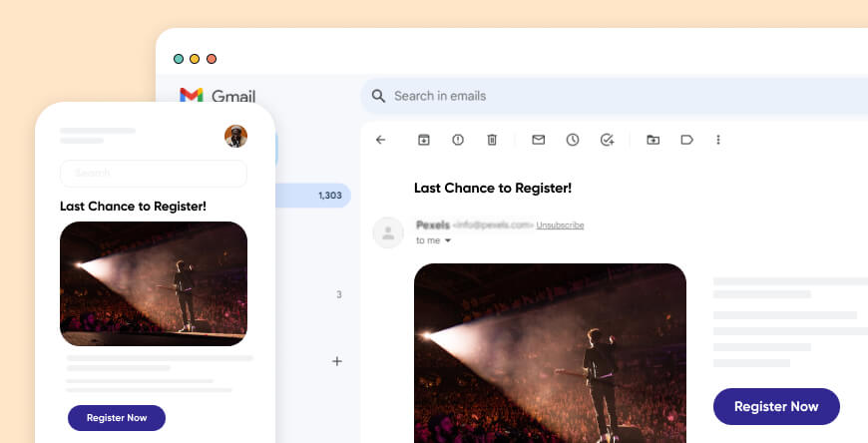Viewport: 868px width, 443px height.
Task: Click the large Register Now button in the Gmail email
Action: coord(776,406)
